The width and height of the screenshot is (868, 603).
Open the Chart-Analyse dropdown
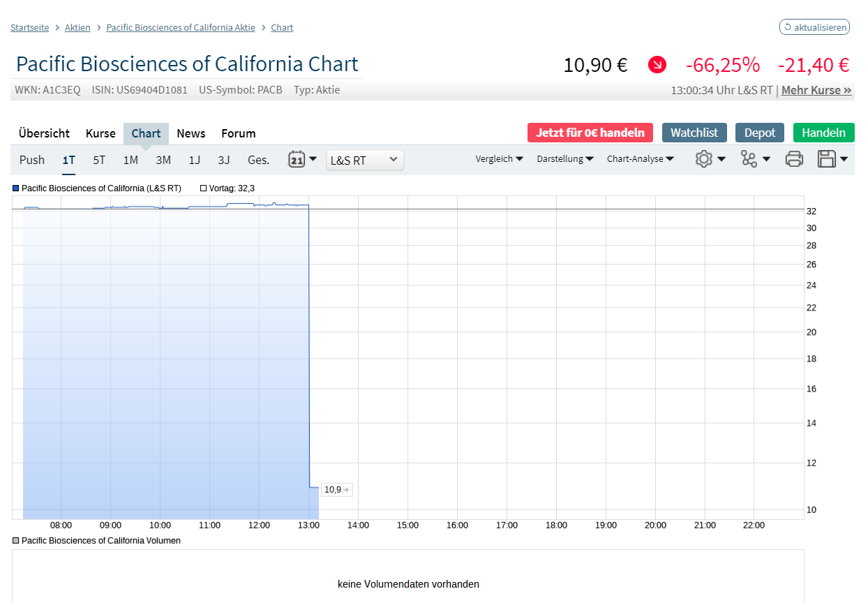click(x=640, y=159)
